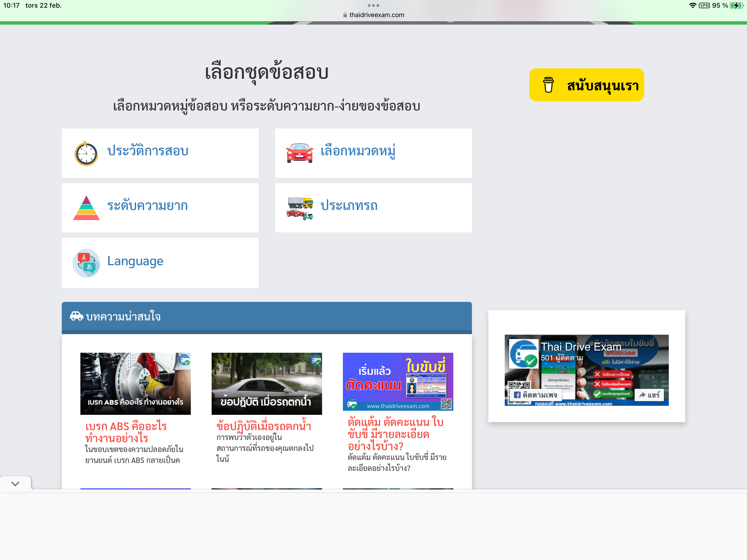Open เลือกหมวดหมู่ category selection
The width and height of the screenshot is (747, 560).
click(x=358, y=151)
